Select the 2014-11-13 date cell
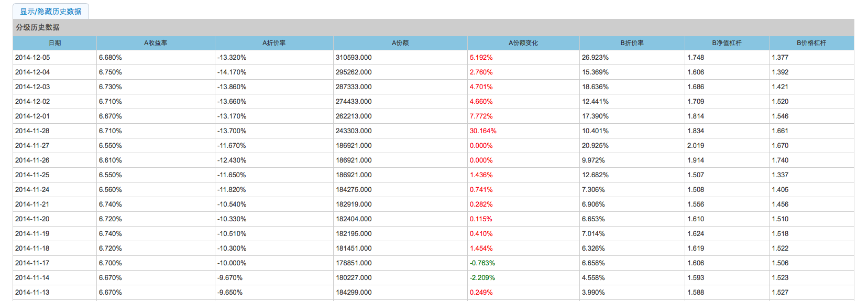 tap(32, 293)
